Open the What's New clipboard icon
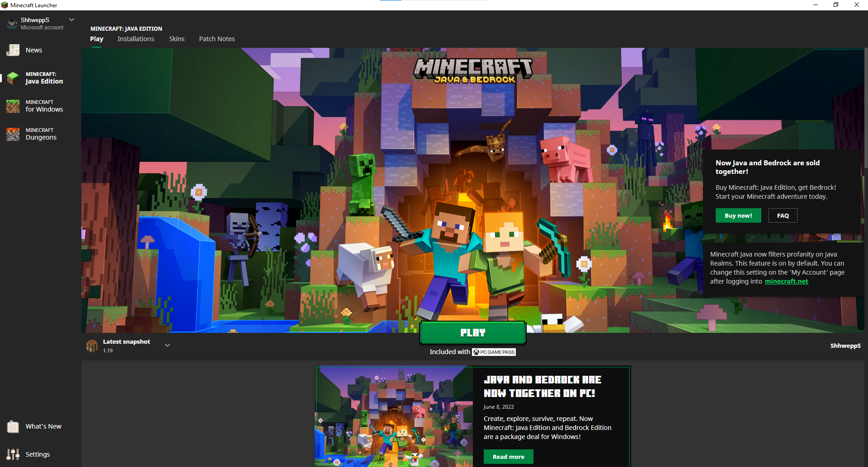This screenshot has width=868, height=467. coord(13,426)
